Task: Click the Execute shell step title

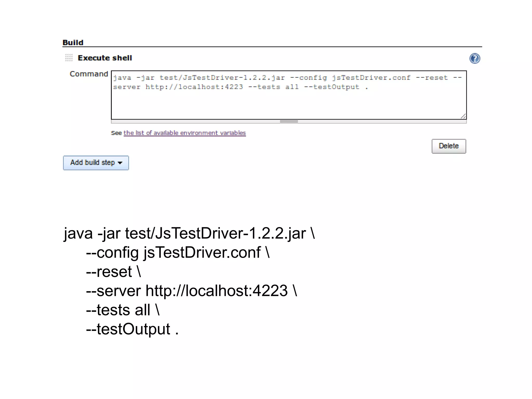Action: pos(105,58)
